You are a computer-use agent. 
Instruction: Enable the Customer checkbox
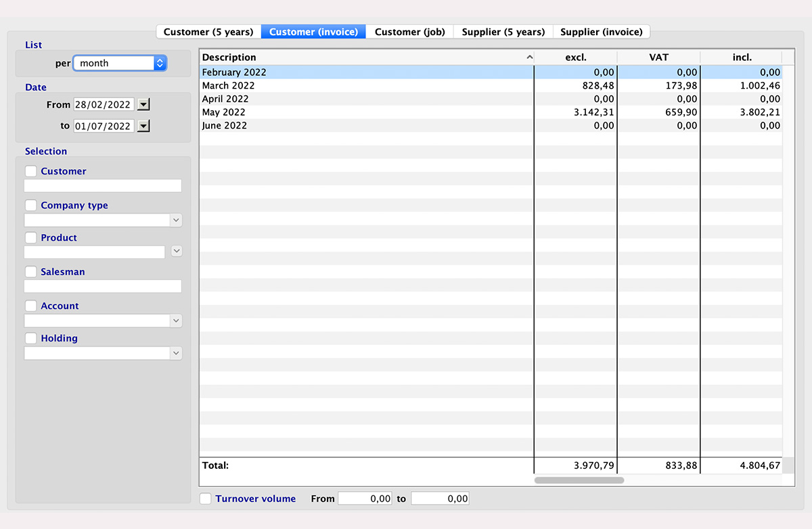(x=31, y=172)
